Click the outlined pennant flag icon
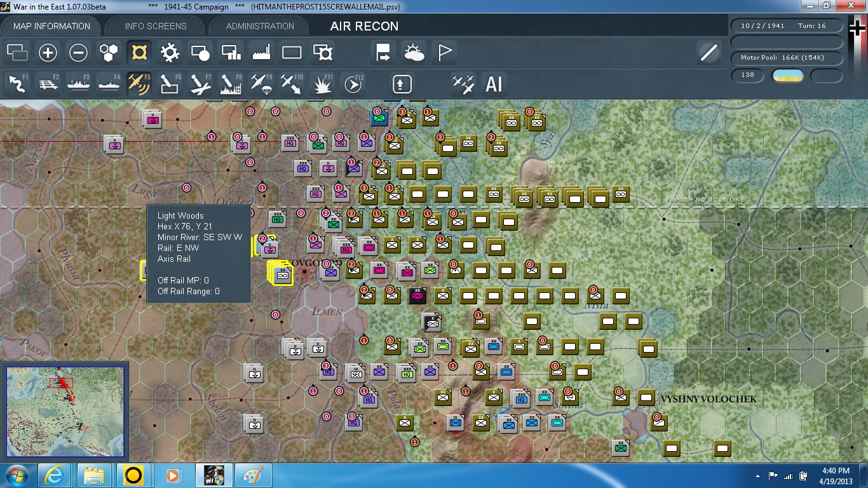The width and height of the screenshot is (868, 488). [445, 53]
